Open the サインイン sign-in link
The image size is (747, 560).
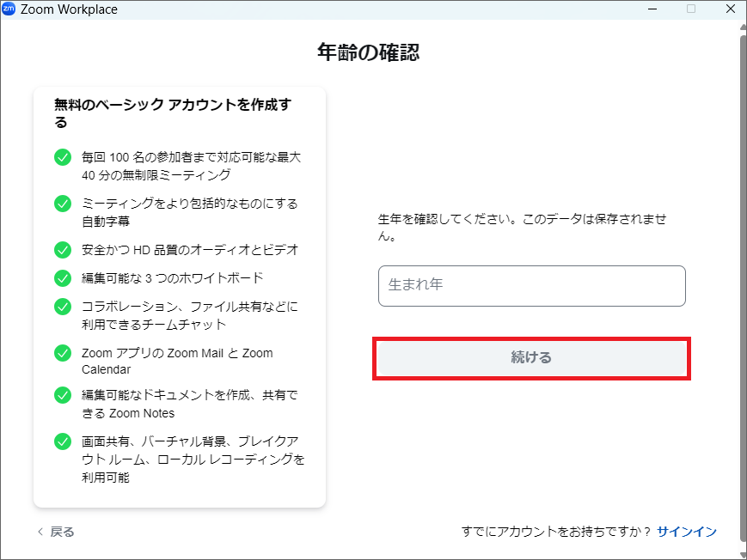click(687, 532)
